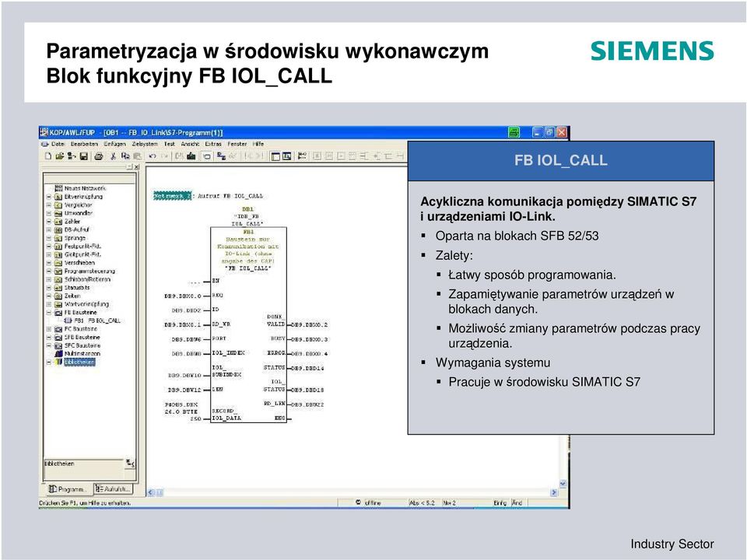Toggle the overview window toolbar icon
The width and height of the screenshot is (747, 560).
275,156
